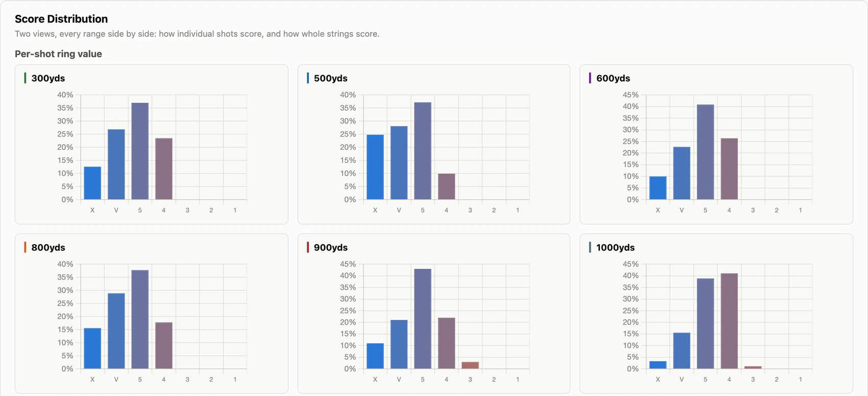Click the subtitle starting "Two views, every range"
868x396 pixels.
click(x=197, y=34)
